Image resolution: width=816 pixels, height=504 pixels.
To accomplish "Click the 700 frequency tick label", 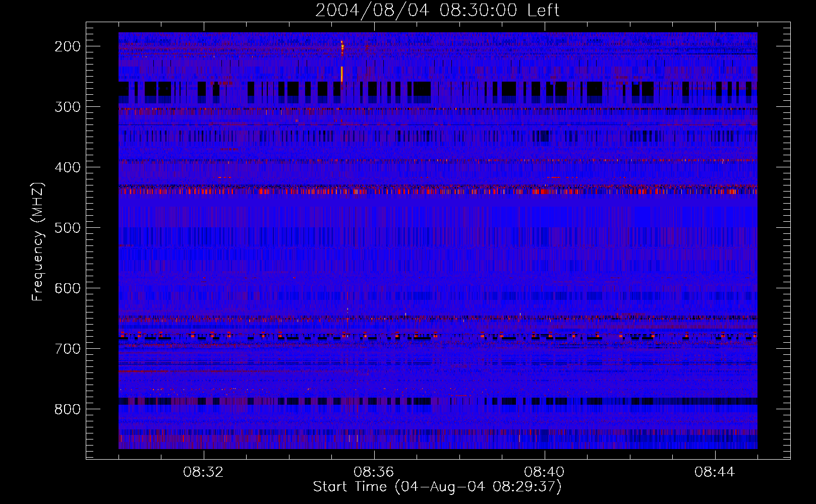I will click(x=68, y=349).
